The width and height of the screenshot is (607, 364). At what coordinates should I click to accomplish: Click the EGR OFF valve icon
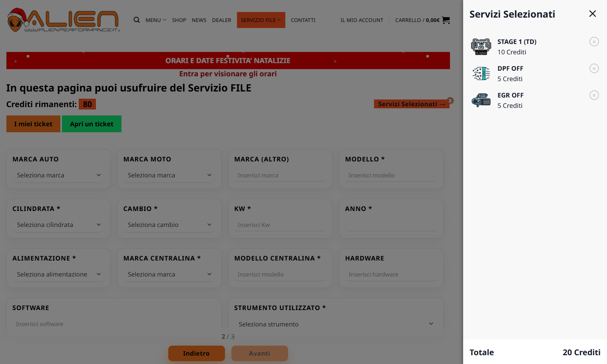(481, 100)
